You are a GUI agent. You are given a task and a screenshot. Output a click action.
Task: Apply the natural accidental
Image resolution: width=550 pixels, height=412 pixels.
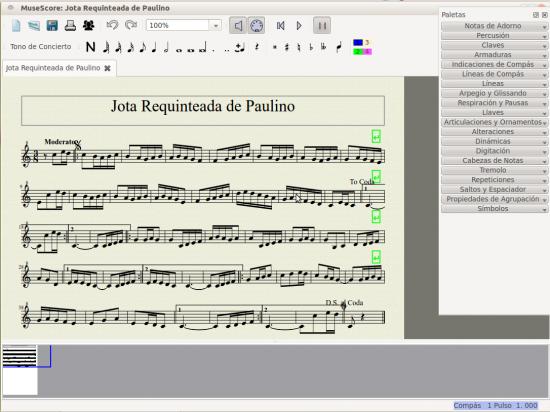tap(299, 47)
